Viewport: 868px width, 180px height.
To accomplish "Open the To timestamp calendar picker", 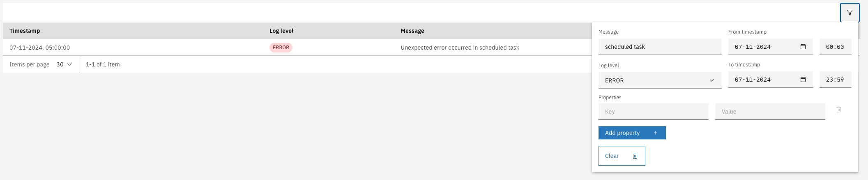I will pos(803,80).
